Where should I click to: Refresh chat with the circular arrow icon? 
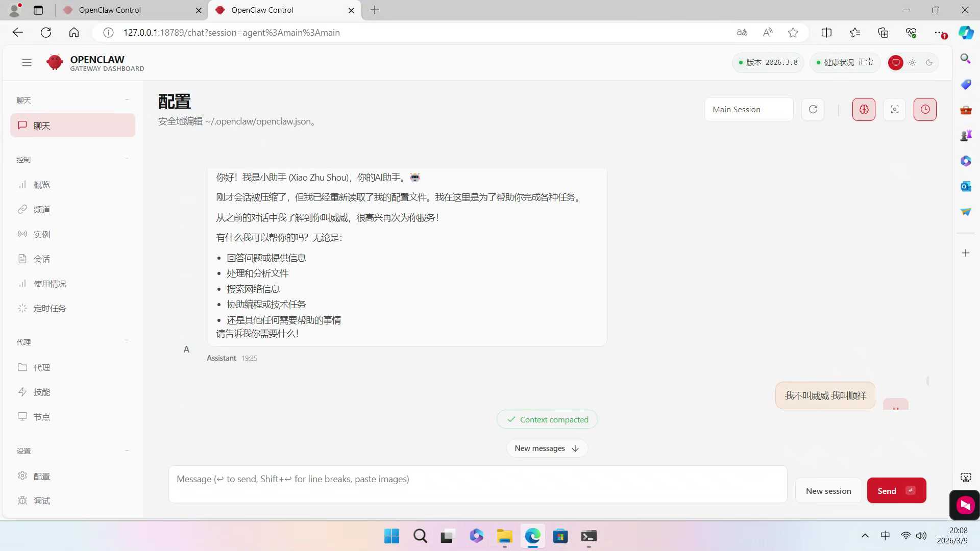(x=813, y=109)
